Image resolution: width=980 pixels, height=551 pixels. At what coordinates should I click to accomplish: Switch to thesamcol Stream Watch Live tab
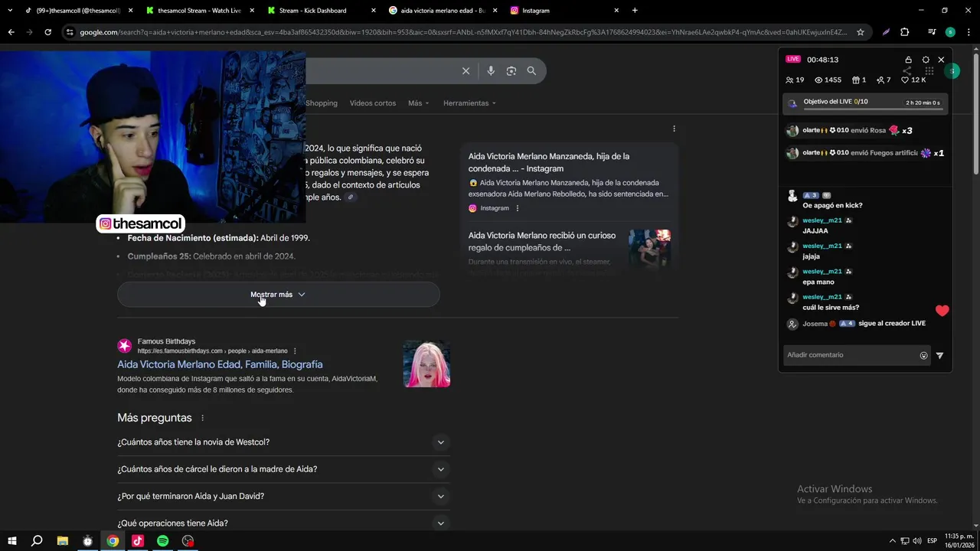pos(199,11)
